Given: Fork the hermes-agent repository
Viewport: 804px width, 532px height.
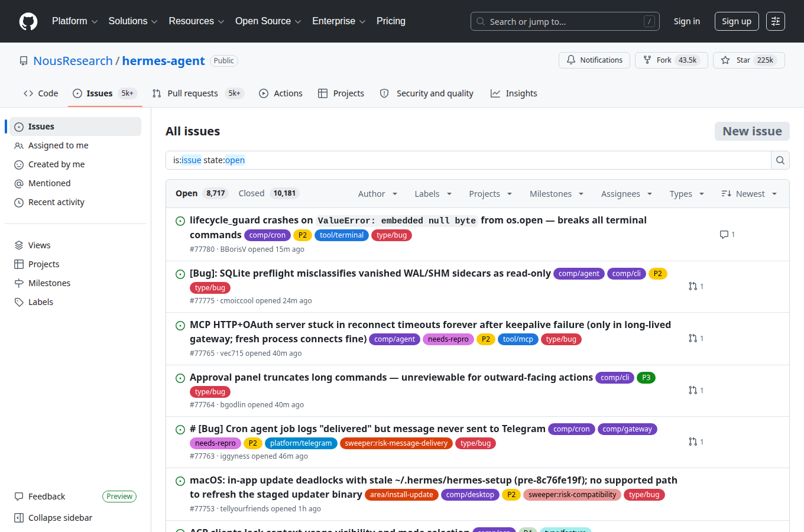Looking at the screenshot, I should 671,60.
